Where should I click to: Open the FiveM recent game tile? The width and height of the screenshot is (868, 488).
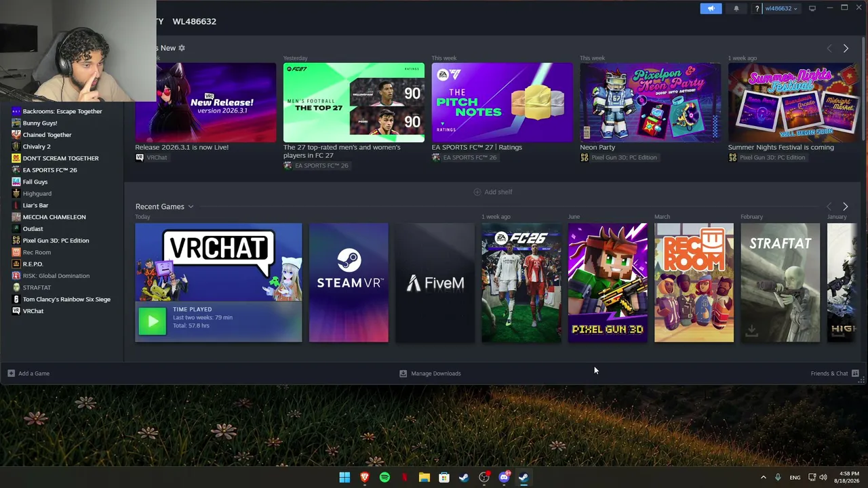(435, 283)
